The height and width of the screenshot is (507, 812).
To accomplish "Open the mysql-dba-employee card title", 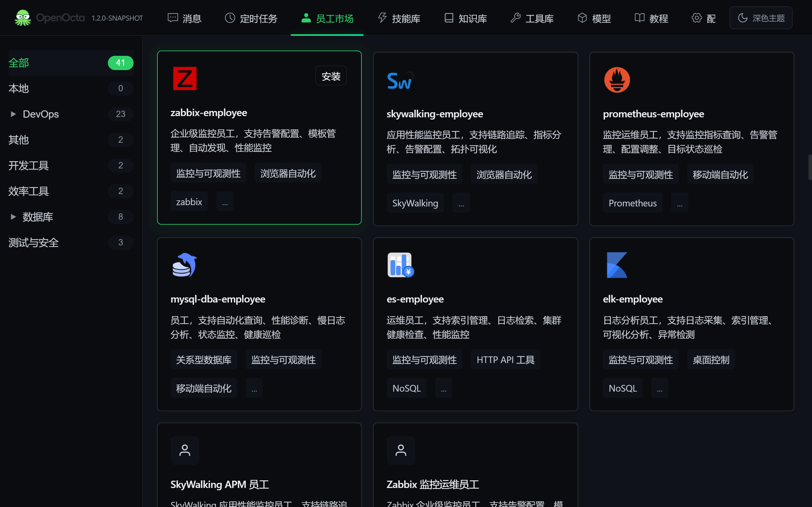I will (x=218, y=299).
